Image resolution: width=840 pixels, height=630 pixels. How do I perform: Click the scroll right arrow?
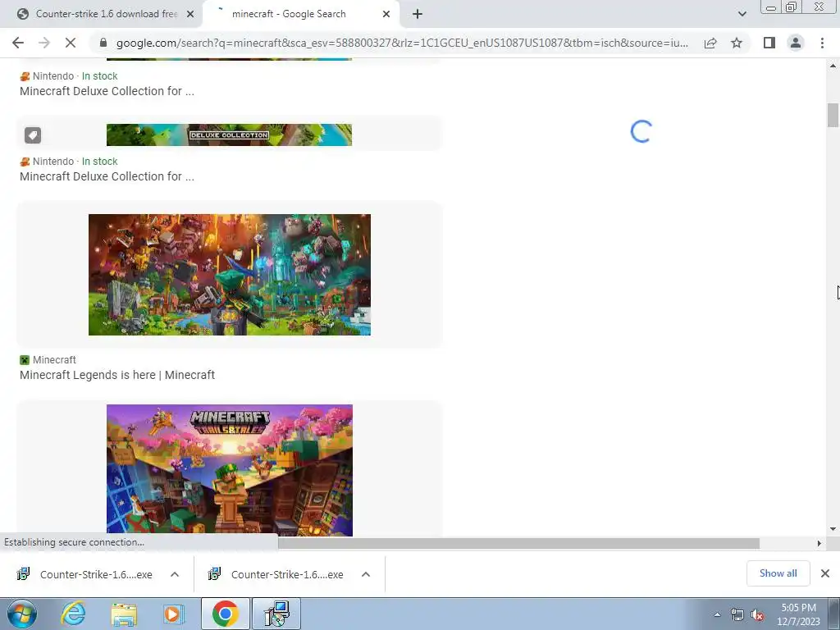[x=819, y=543]
